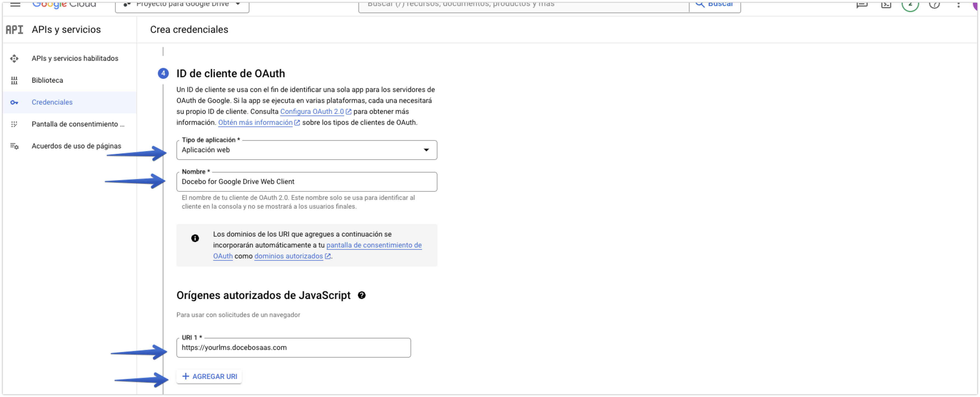Open the three-dot more options menu

click(x=959, y=5)
